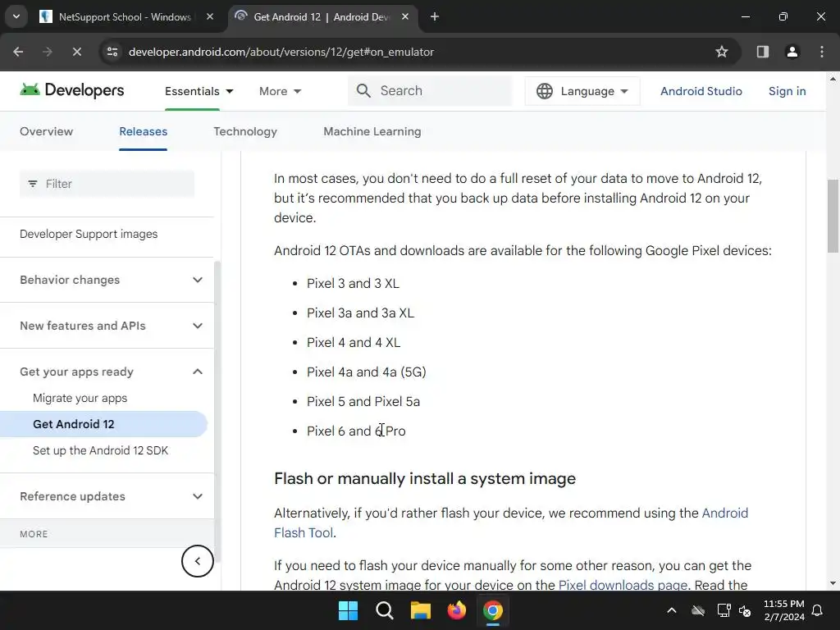Collapse the side navigation with the arrow button
Screen dimensions: 840x630
[x=197, y=561]
